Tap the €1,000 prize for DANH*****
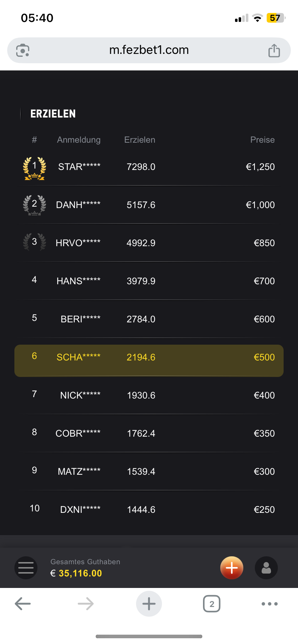 tap(260, 205)
